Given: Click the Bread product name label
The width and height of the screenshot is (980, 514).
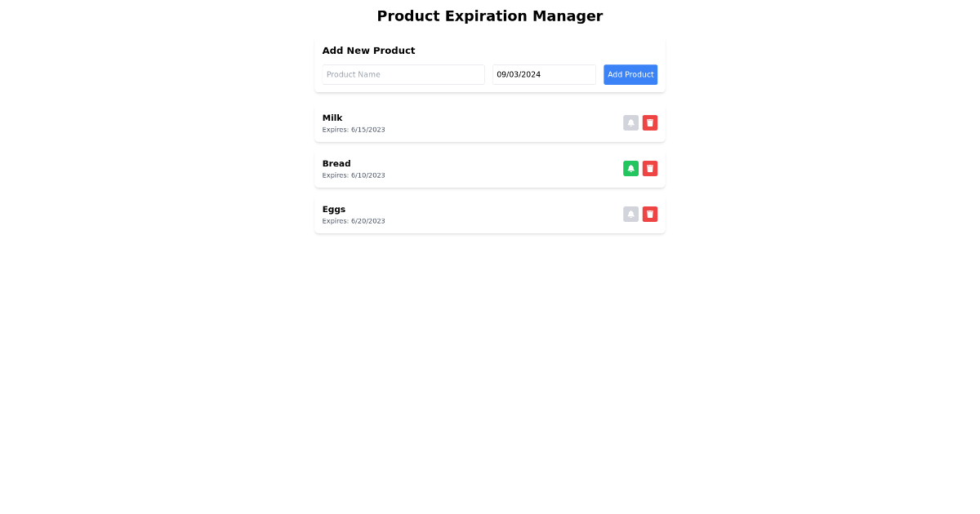Looking at the screenshot, I should pos(336,163).
